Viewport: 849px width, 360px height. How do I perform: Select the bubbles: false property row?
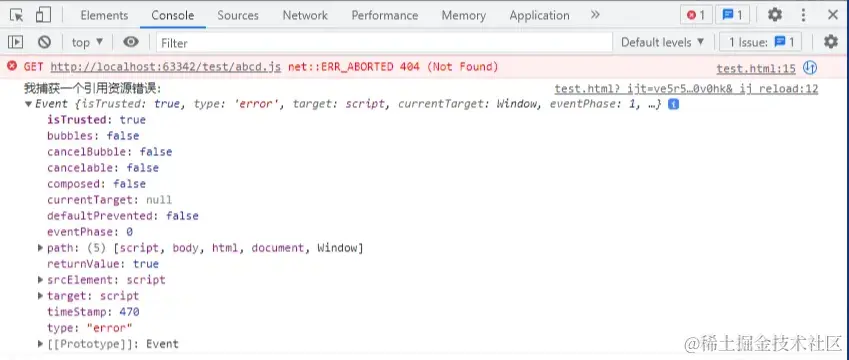pyautogui.click(x=93, y=136)
